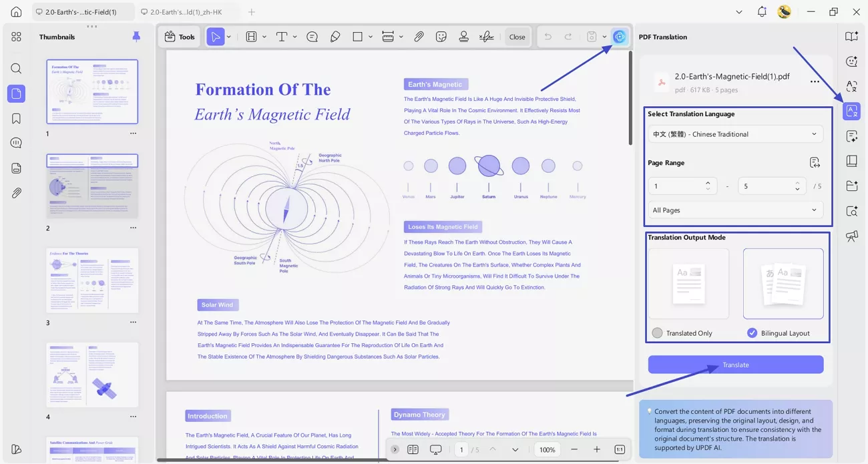Open the announcement megaphone icon in right sidebar

(x=851, y=236)
